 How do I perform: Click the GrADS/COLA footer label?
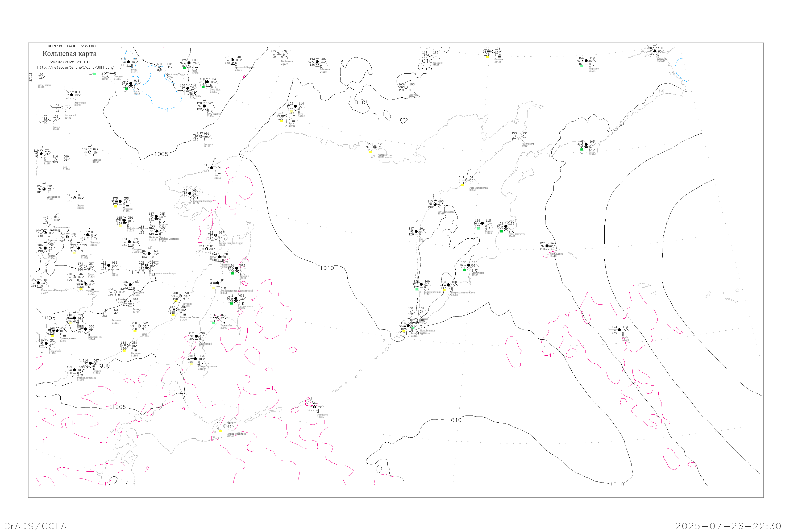point(35,526)
